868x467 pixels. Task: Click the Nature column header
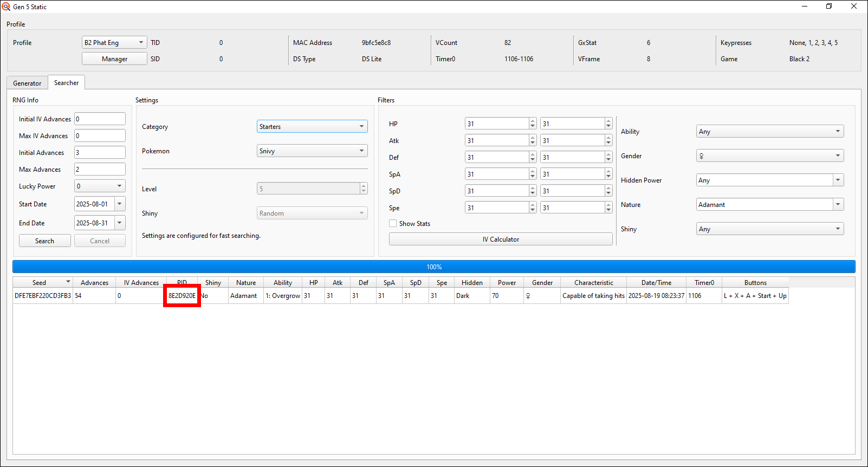[x=245, y=282]
